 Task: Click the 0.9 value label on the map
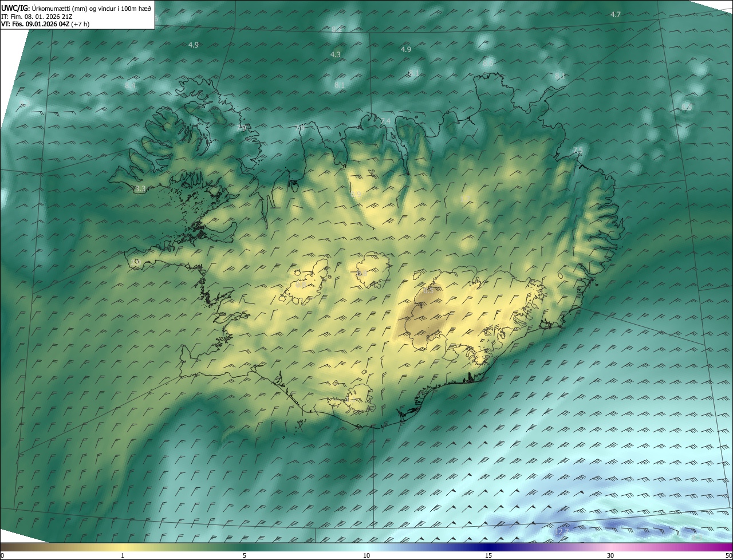click(356, 194)
